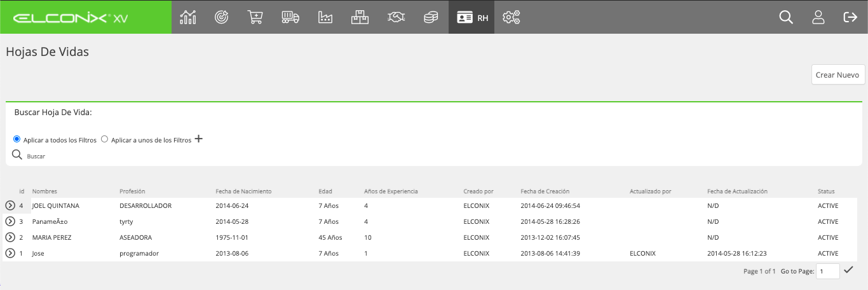Click the Elconix XV logo
Screen dimensions: 868x290
coord(71,18)
